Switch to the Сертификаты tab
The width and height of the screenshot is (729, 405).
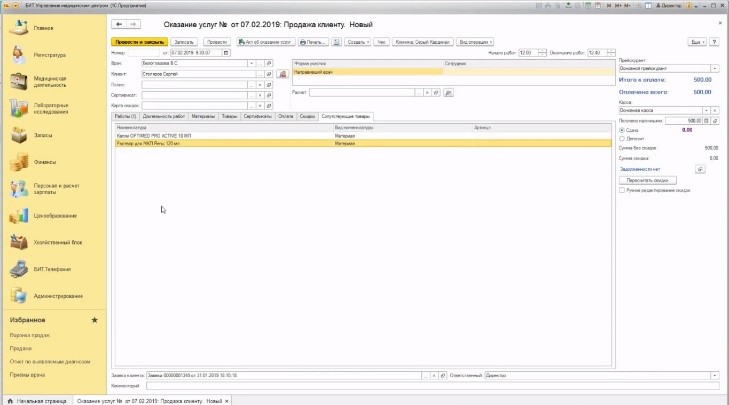click(255, 117)
